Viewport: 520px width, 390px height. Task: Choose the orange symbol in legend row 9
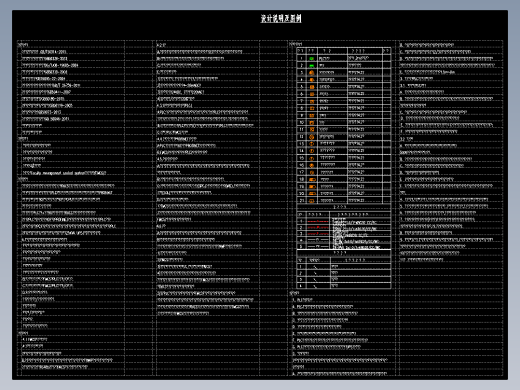click(x=312, y=115)
